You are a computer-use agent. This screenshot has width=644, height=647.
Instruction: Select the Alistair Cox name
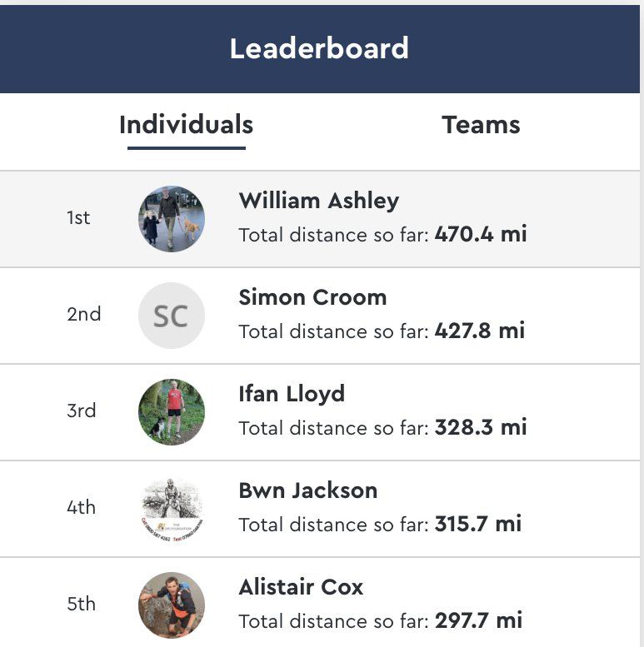pos(301,587)
